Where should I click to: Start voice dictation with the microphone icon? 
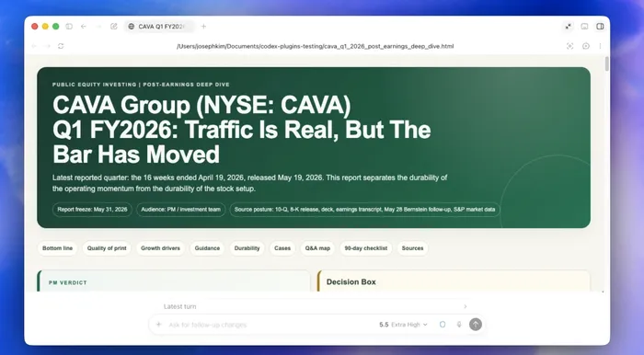[x=459, y=325]
